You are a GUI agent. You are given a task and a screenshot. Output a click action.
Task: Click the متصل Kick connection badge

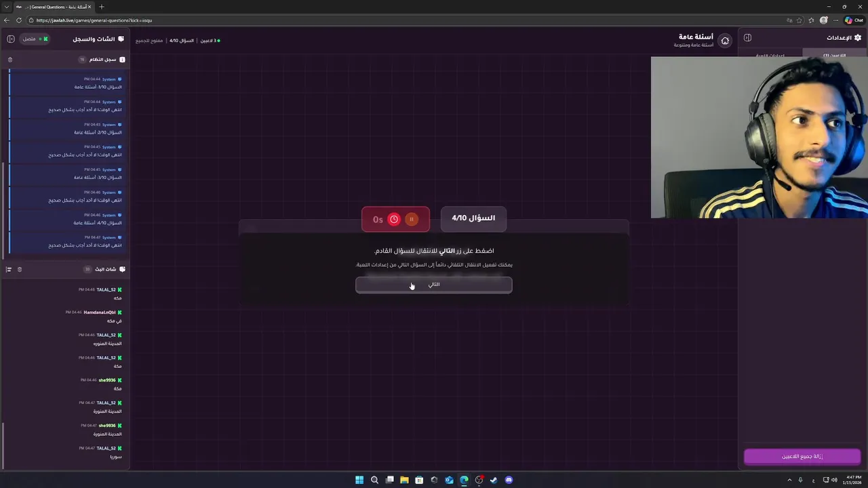point(35,39)
